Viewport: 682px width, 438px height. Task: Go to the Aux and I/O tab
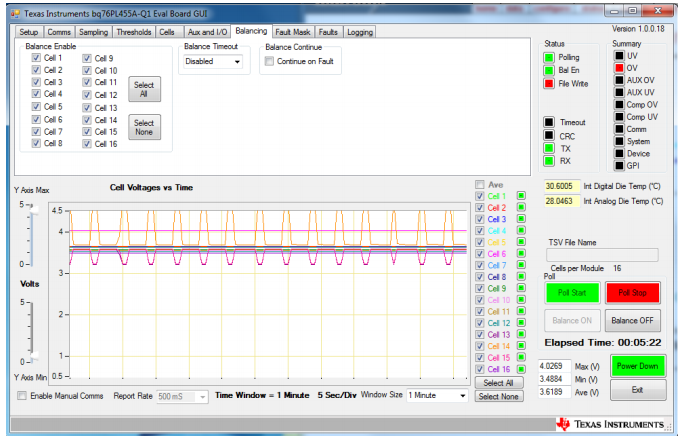[x=207, y=32]
